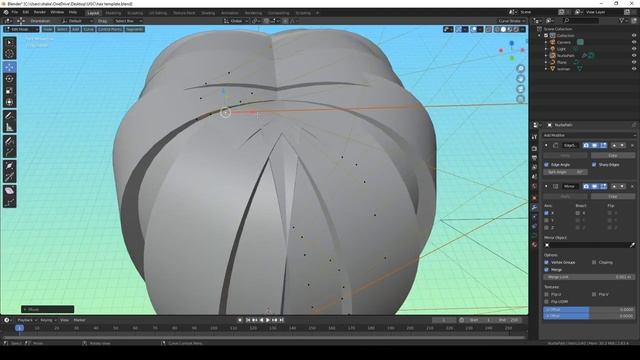Open the Edit menu
640x360 pixels.
26,12
